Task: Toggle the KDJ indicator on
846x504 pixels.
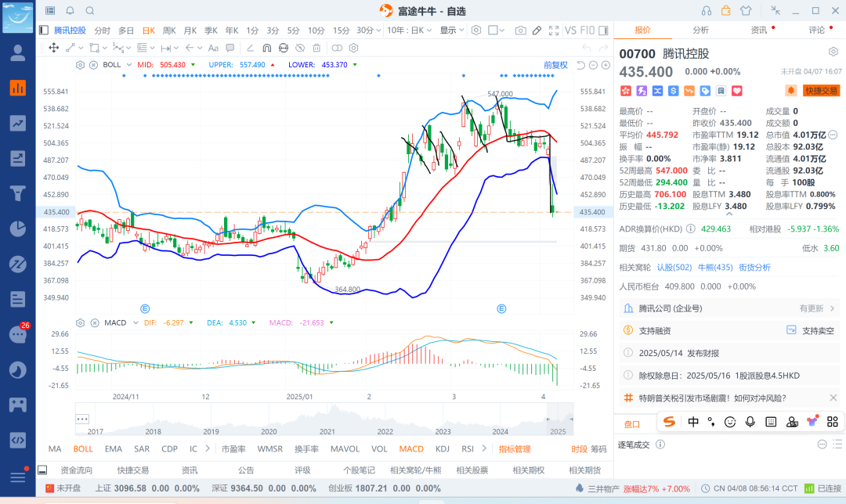Action: (x=443, y=449)
